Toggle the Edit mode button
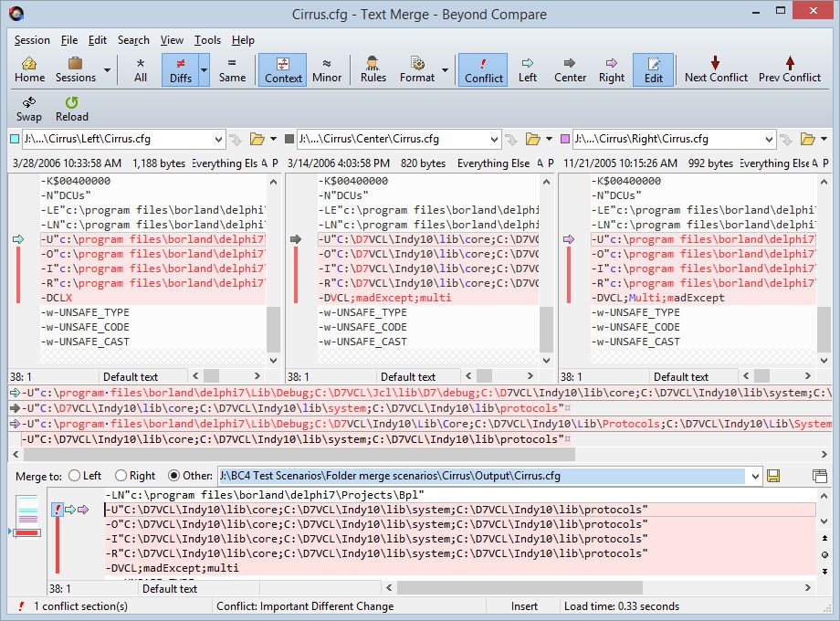840x621 pixels. click(653, 69)
